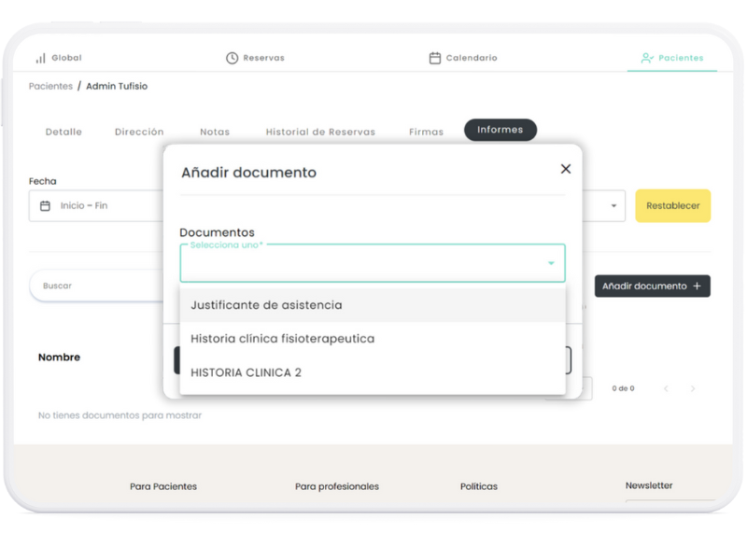This screenshot has width=747, height=560.
Task: Open Para profesionales footer link
Action: click(x=337, y=486)
